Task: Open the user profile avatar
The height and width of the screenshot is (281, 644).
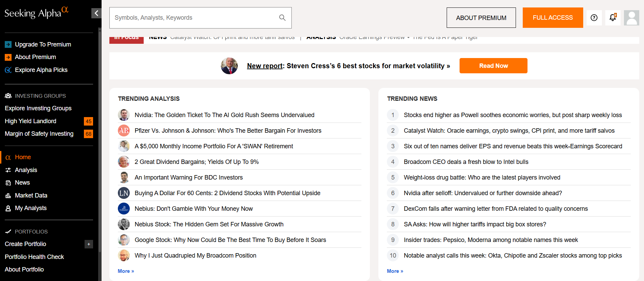Action: pyautogui.click(x=631, y=18)
